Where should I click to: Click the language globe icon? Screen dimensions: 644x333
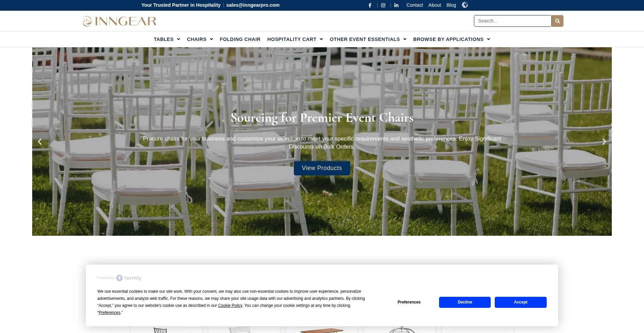[x=465, y=5]
